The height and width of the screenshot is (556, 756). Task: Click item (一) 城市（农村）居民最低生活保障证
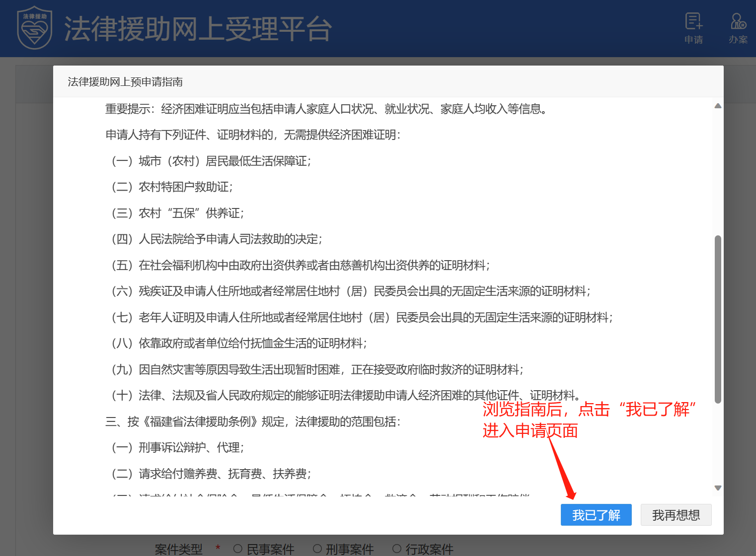211,161
